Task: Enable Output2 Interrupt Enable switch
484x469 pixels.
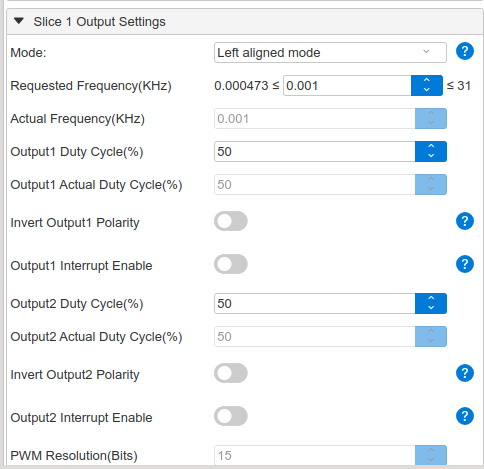Action: click(231, 416)
